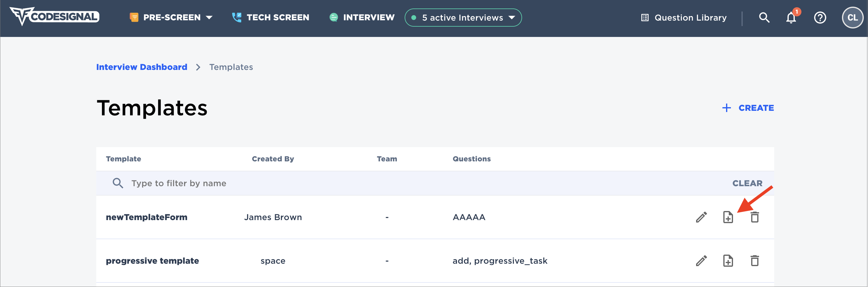Click the filter search magnifier icon
868x287 pixels.
[x=118, y=183]
